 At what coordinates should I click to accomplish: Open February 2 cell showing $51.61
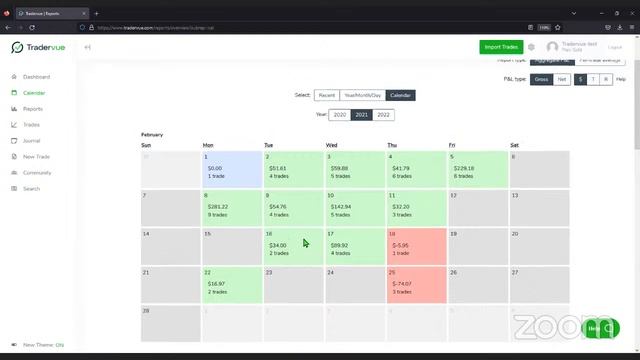(x=293, y=169)
